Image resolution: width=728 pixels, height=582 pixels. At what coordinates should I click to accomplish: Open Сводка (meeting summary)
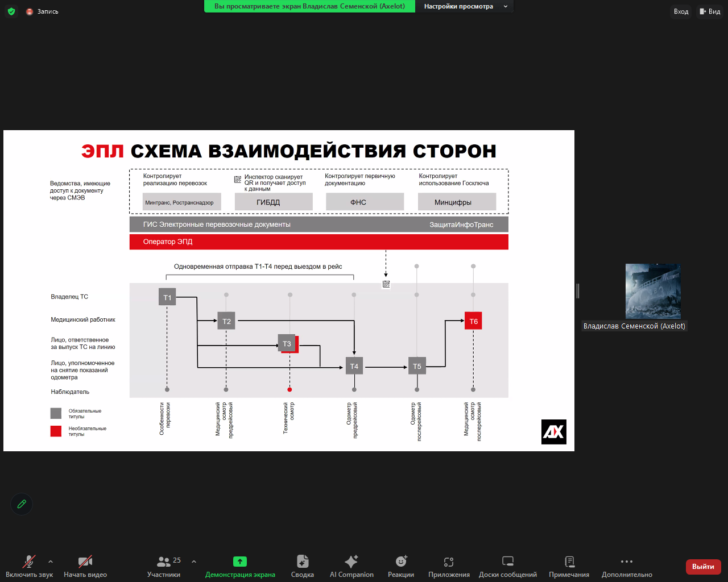(x=302, y=566)
